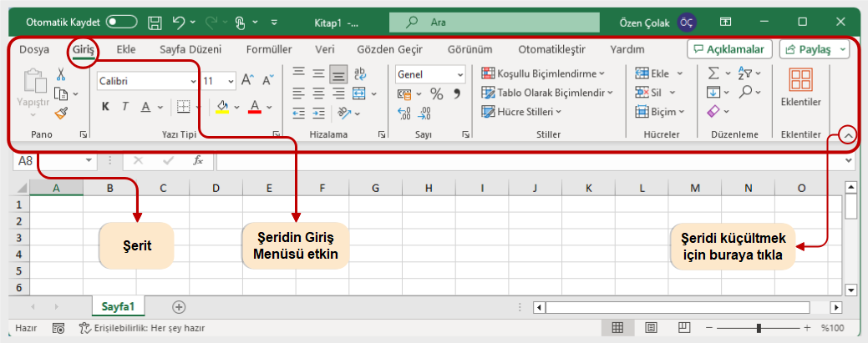Open the Dosya tab
Image resolution: width=868 pixels, height=343 pixels.
(x=34, y=49)
